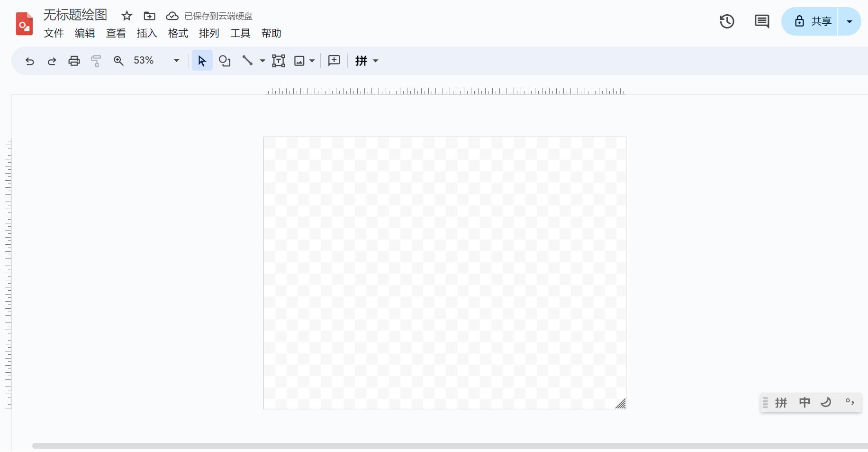Select the text box tool
Screen dimensions: 868x452
[278, 61]
